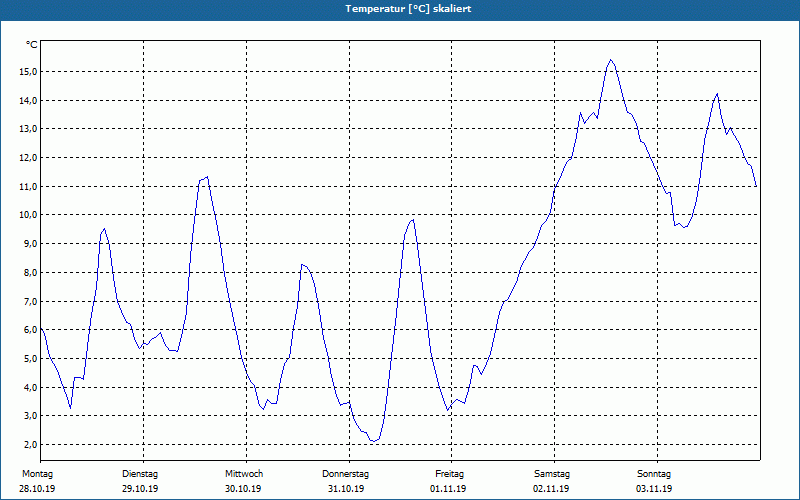This screenshot has width=800, height=500.
Task: Click the 15,0 y-axis label
Action: (x=28, y=72)
